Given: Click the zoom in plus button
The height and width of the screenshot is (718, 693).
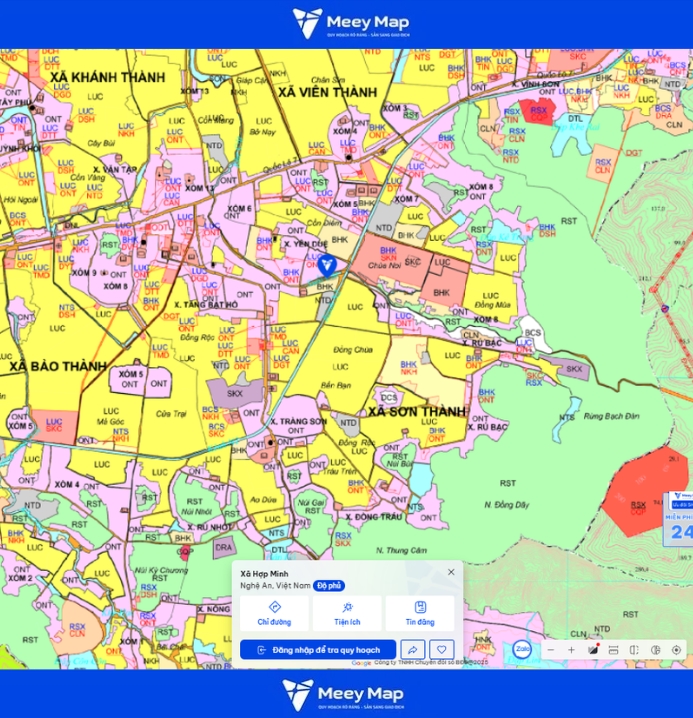Looking at the screenshot, I should pyautogui.click(x=571, y=650).
